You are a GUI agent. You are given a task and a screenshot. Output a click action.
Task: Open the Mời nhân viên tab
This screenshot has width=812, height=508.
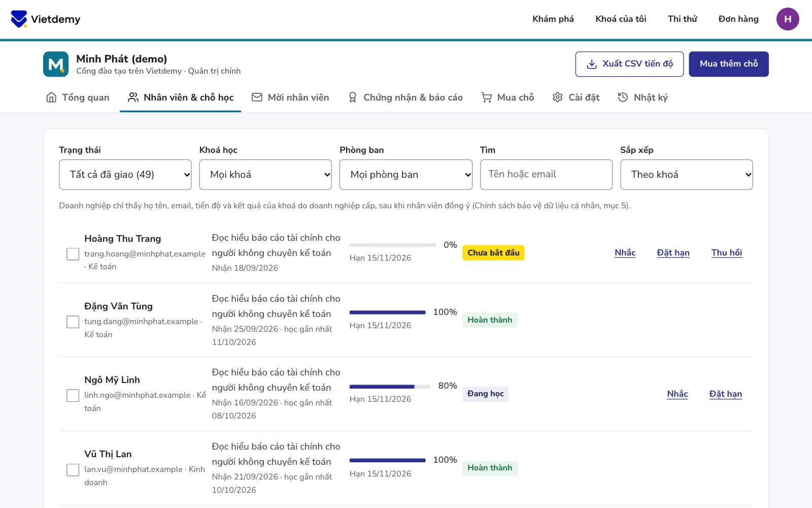[x=290, y=98]
